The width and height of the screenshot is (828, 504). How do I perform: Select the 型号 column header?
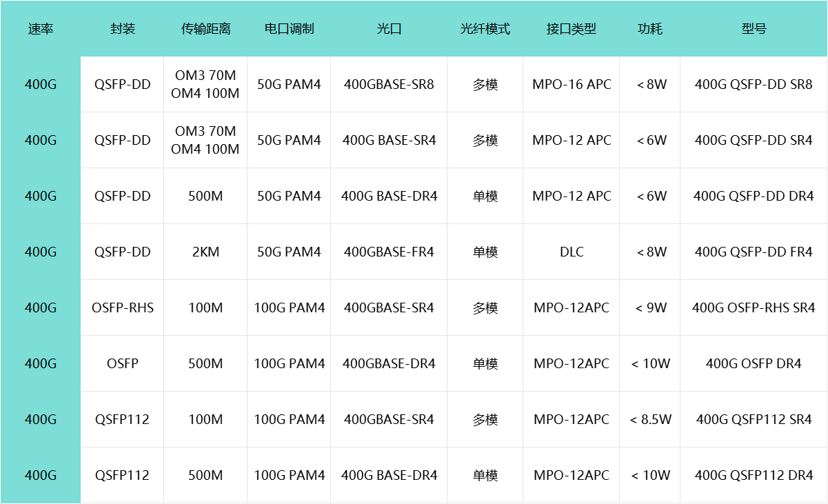754,29
